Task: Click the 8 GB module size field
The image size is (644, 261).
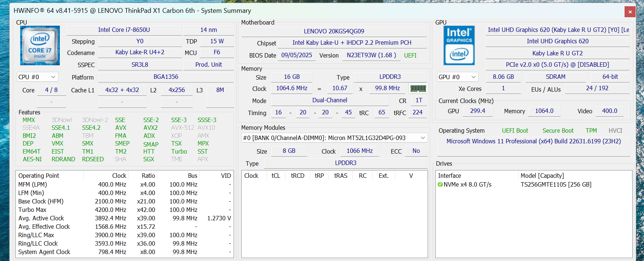Action: tap(289, 151)
